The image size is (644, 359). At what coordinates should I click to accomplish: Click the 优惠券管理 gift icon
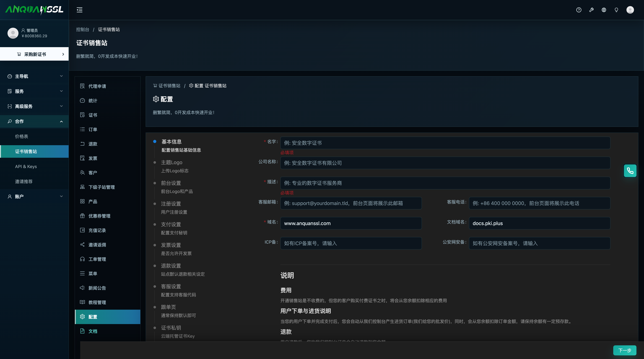[x=82, y=216]
